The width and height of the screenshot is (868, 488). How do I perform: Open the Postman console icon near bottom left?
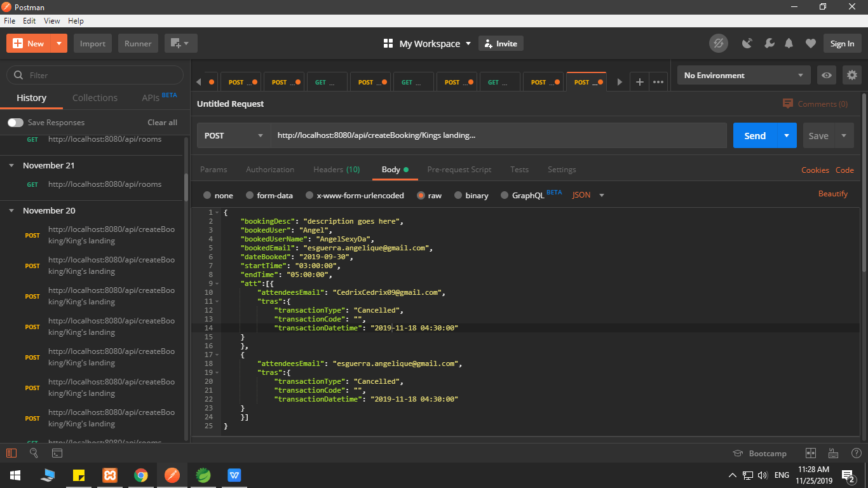tap(57, 453)
